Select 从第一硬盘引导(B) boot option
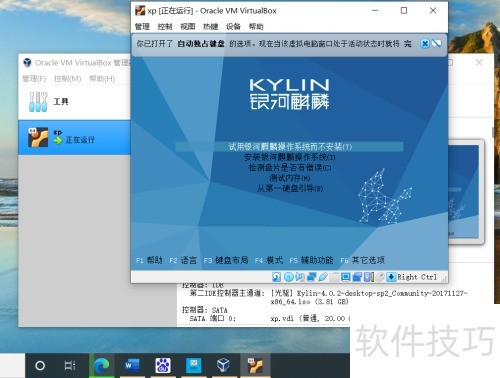 coord(289,188)
